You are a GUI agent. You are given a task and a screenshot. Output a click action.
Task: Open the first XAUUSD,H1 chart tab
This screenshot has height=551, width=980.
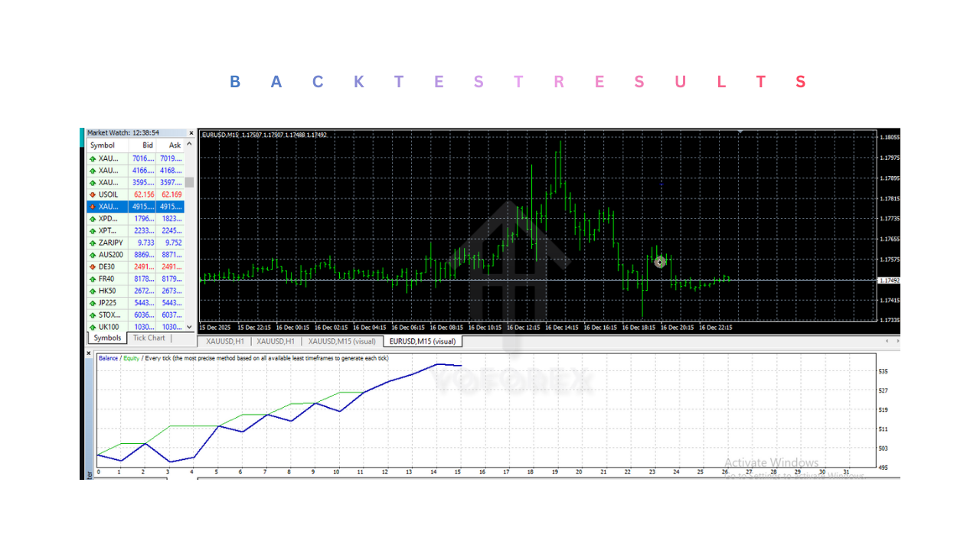click(224, 341)
